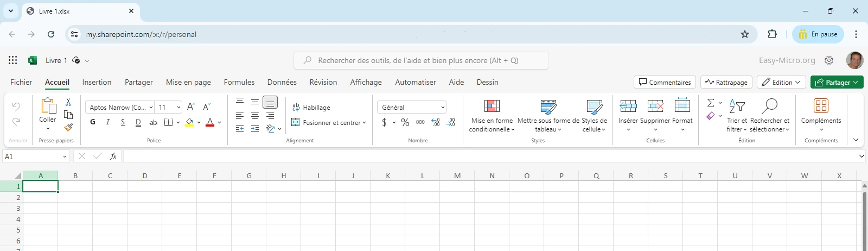
Task: Switch to the Données tab
Action: point(282,82)
